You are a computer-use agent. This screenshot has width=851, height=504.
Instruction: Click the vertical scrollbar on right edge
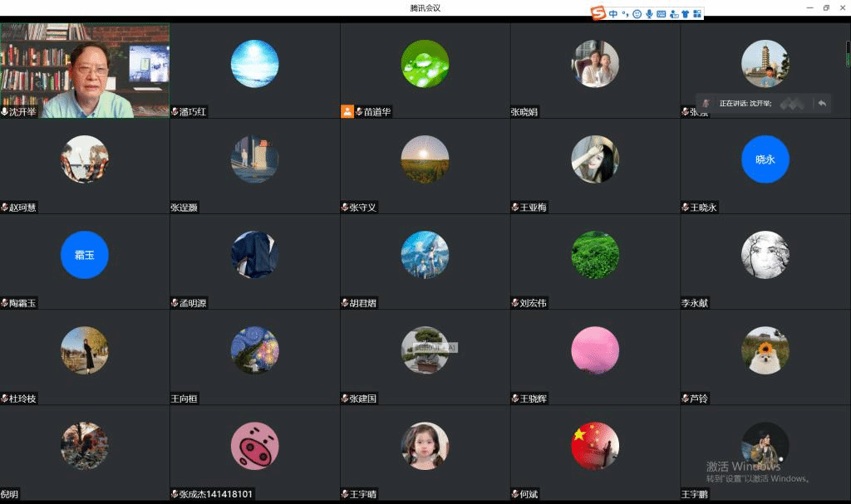pyautogui.click(x=848, y=54)
